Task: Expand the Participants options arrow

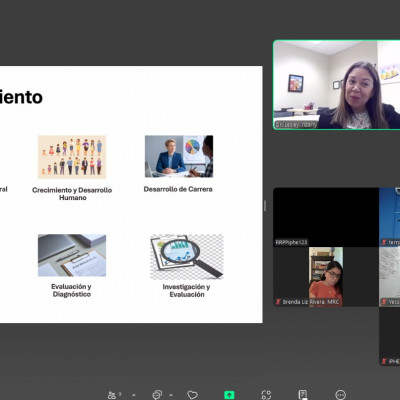Action: coord(134,395)
